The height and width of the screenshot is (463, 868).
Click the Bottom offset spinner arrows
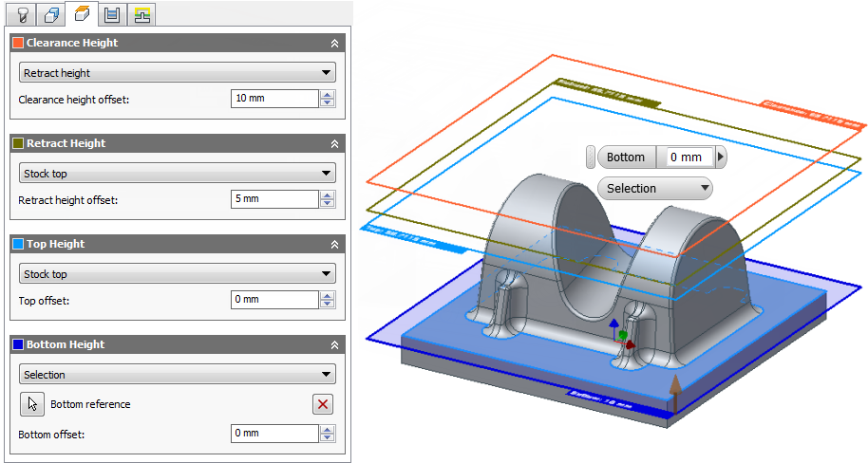[x=327, y=434]
